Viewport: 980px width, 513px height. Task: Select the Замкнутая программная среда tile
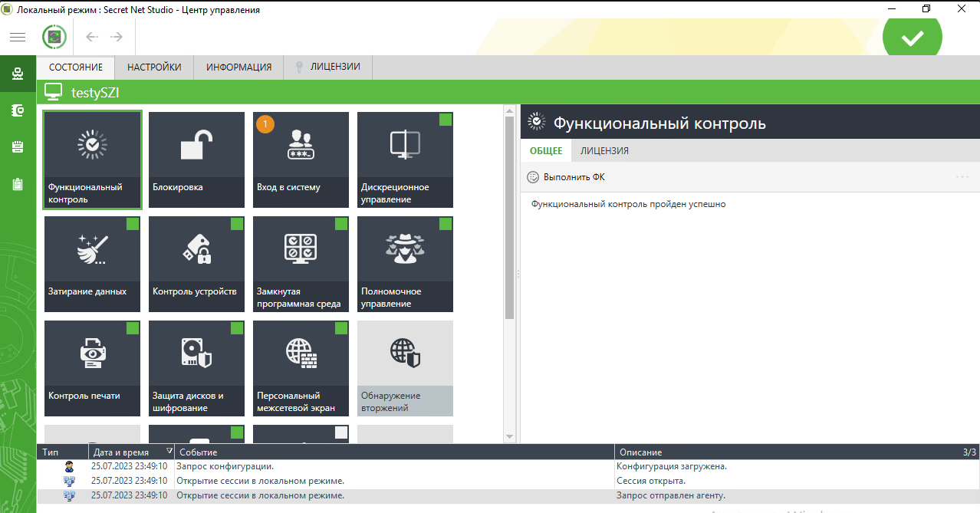[x=301, y=265]
